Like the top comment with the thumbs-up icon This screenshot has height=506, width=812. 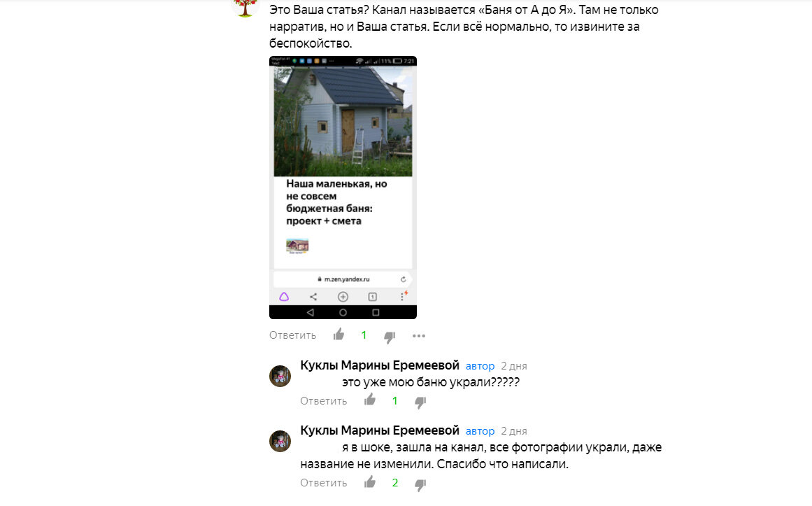(x=339, y=335)
